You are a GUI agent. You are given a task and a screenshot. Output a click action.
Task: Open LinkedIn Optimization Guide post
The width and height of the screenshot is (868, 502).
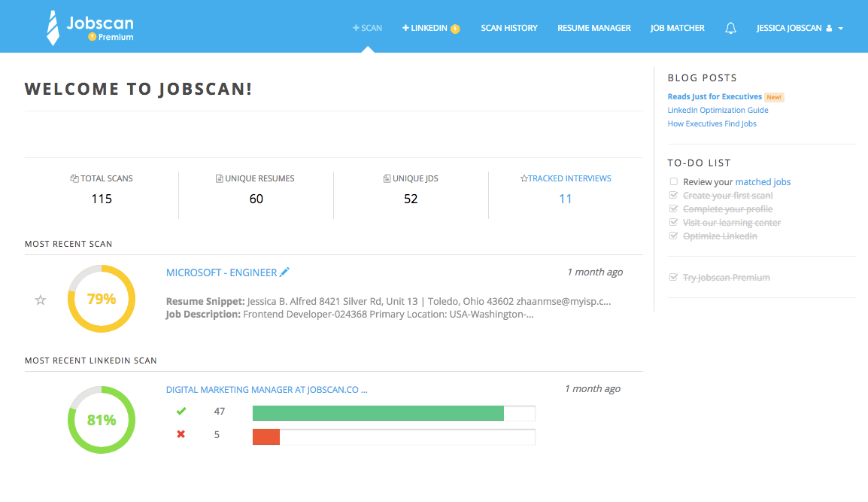[x=718, y=110]
